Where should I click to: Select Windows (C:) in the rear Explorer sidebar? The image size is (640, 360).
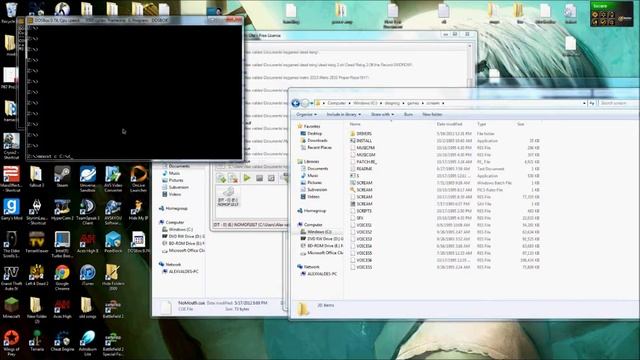181,229
